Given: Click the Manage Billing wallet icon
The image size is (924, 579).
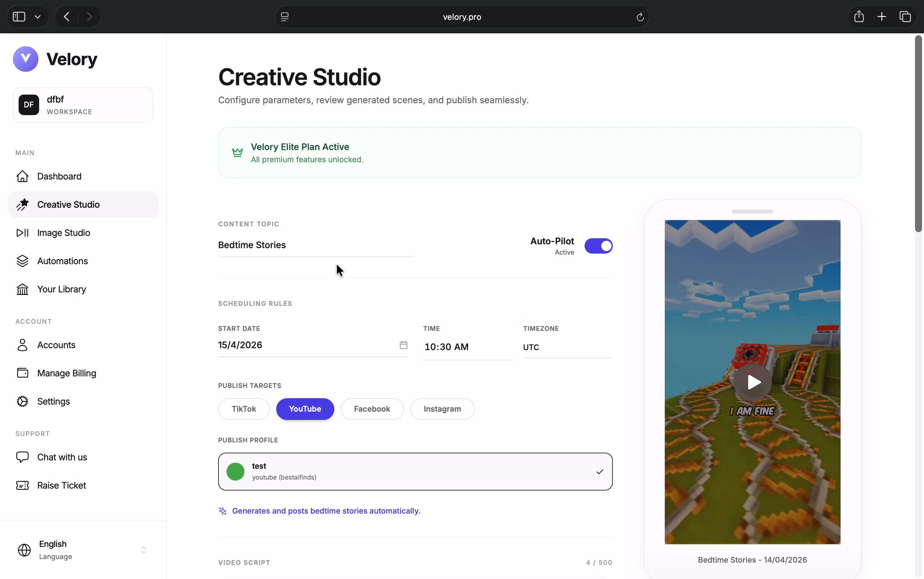Looking at the screenshot, I should pos(22,373).
